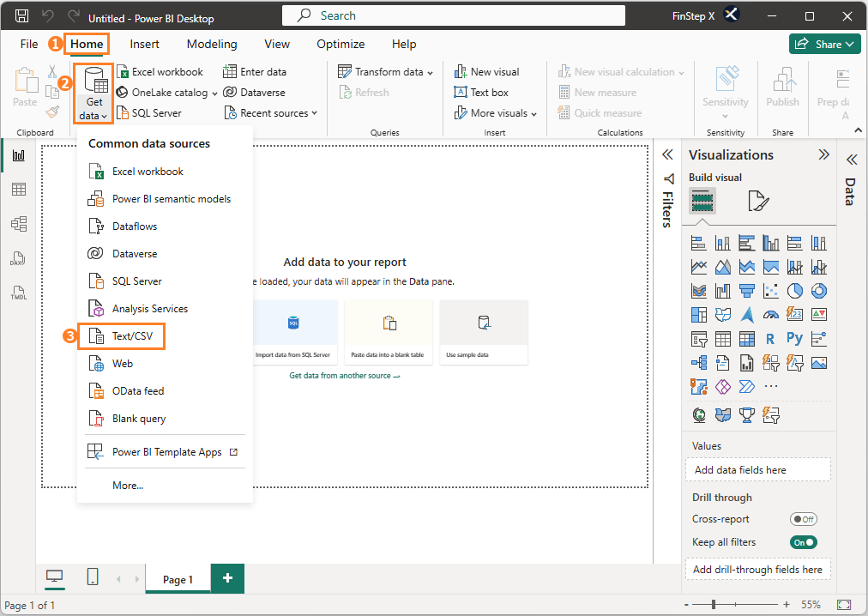Collapse the Visualizations pane

tap(823, 154)
